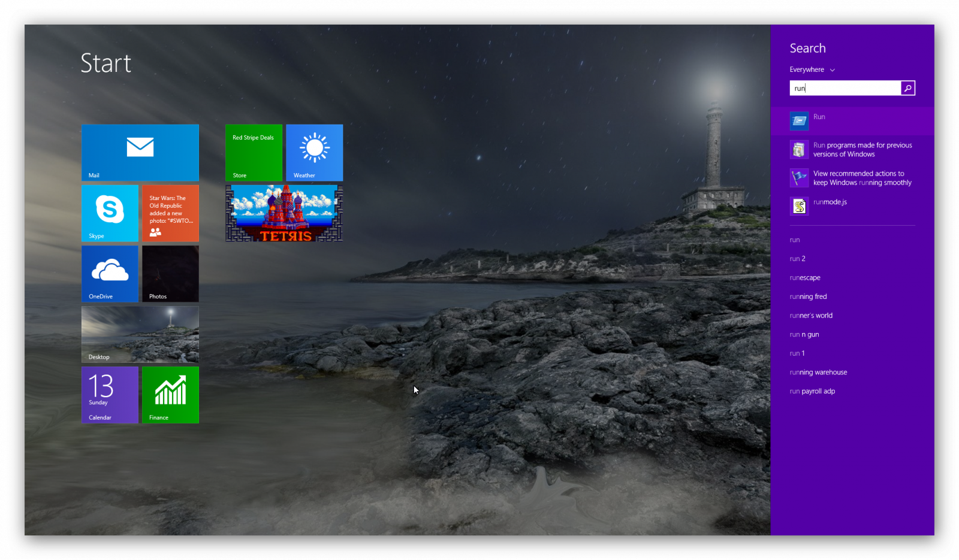
Task: Open View recommended actions to keep Windows running
Action: 852,178
